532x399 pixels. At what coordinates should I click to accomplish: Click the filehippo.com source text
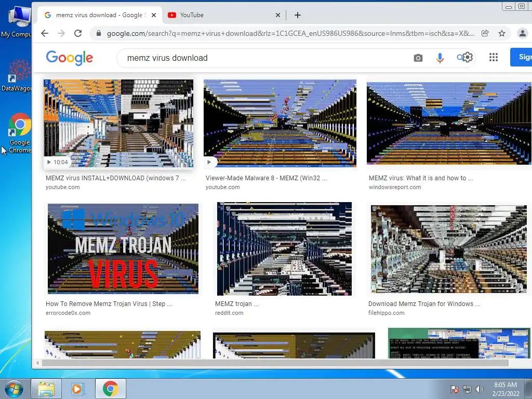pos(387,313)
